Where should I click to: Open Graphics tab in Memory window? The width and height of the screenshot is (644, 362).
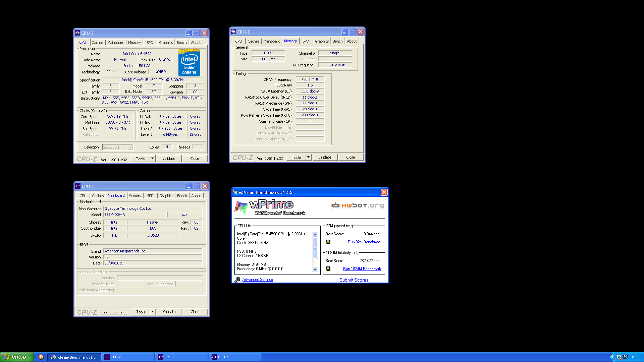click(x=322, y=41)
